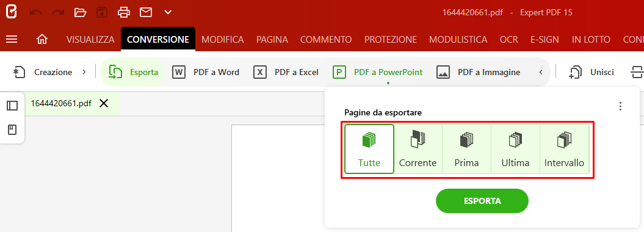Click the split icon right of Unisci

[x=637, y=72]
